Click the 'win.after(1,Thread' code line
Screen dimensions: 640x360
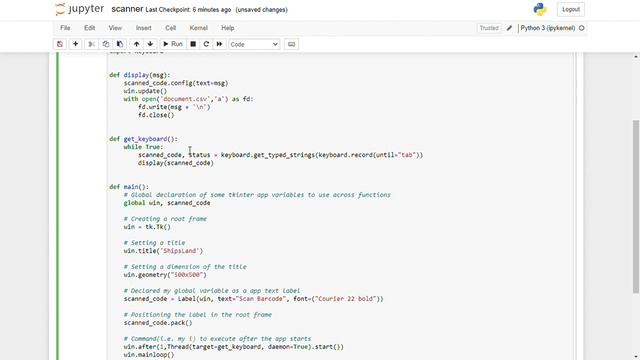(233, 347)
